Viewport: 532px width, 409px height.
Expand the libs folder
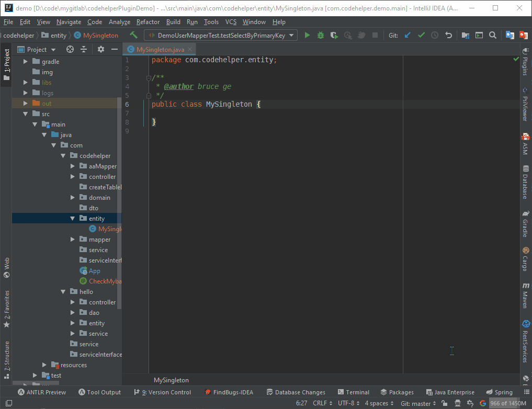coord(26,83)
